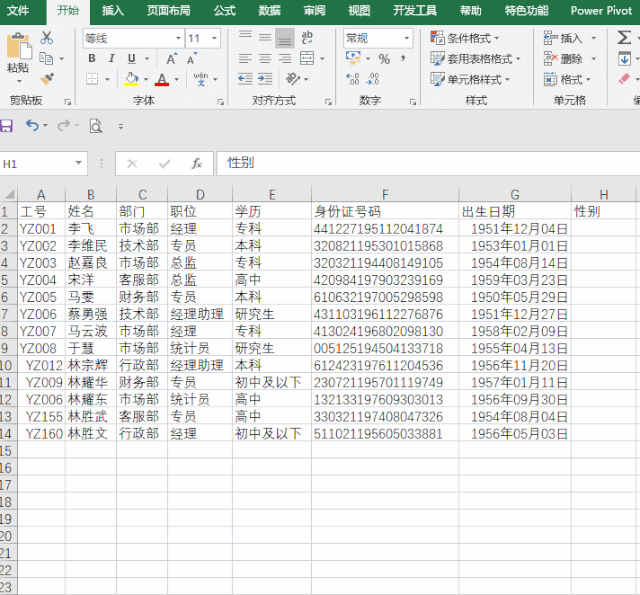
Task: Align text left
Action: point(245,59)
